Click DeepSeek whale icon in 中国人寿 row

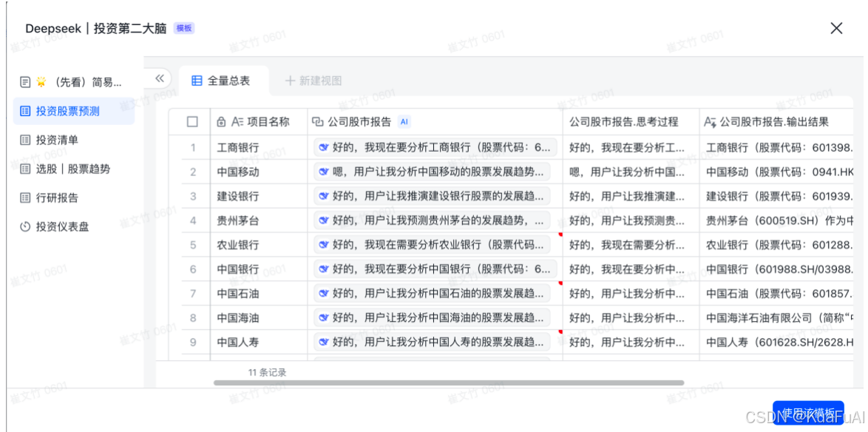pos(323,342)
